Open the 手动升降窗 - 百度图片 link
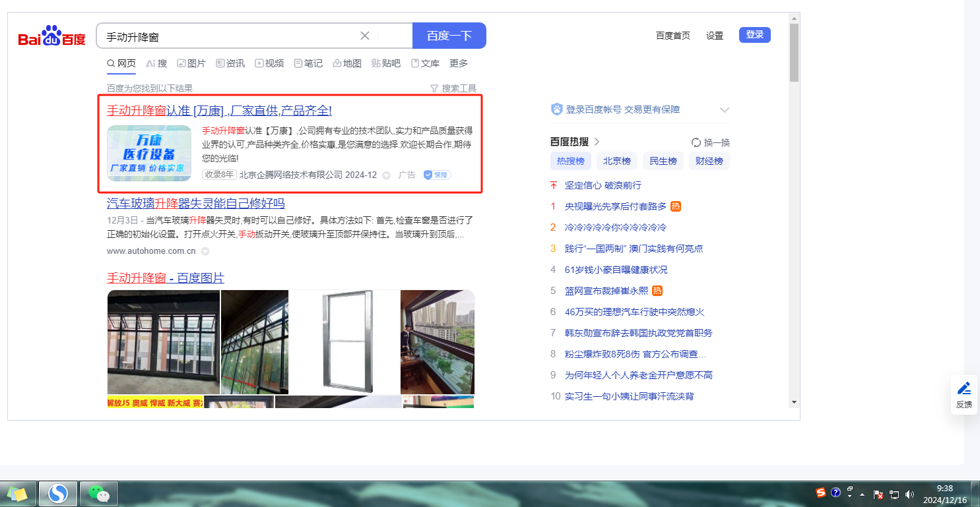Viewport: 980px width, 507px height. pos(166,278)
